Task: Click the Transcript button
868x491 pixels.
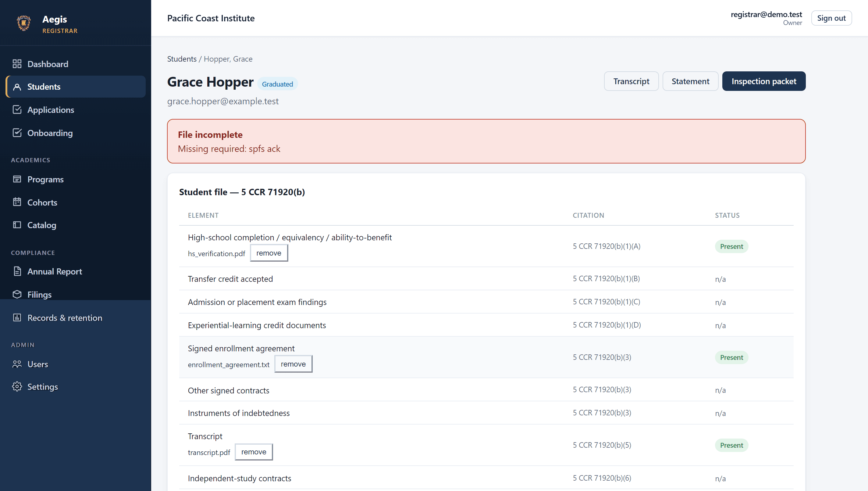Action: click(x=631, y=81)
